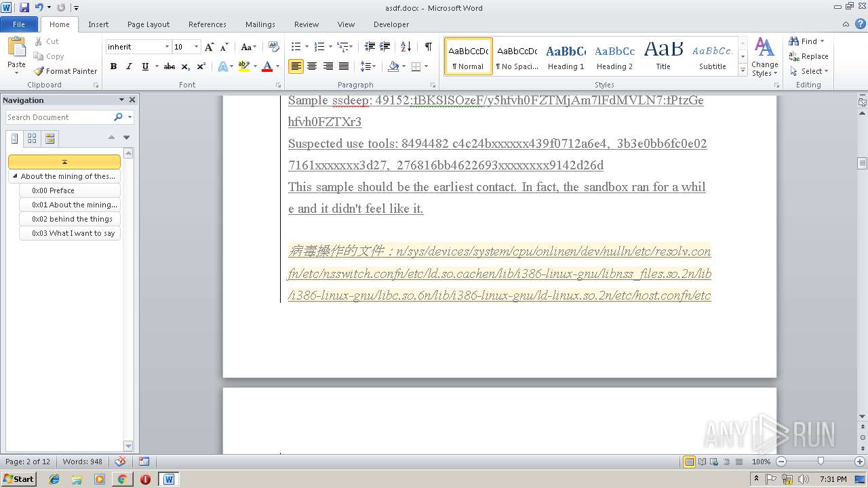Click the Replace button
The width and height of the screenshot is (868, 488).
coord(809,56)
